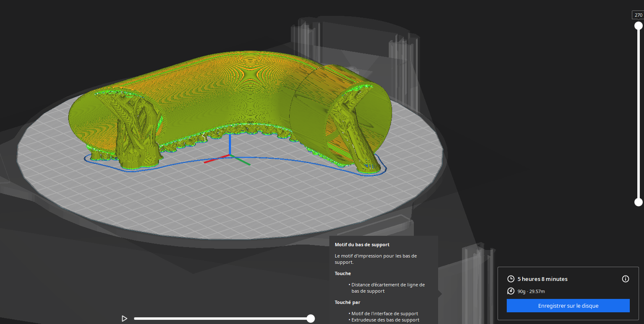Click the Motif du bas de support title

tap(362, 245)
